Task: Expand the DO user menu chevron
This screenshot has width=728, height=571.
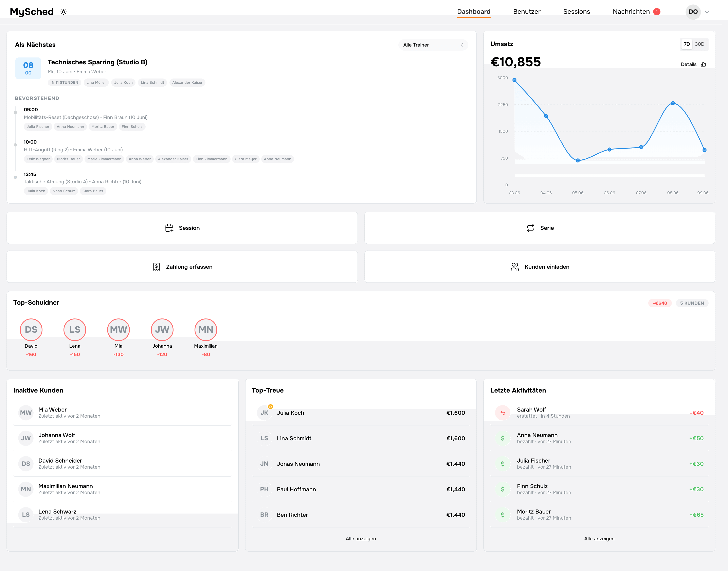Action: 707,12
